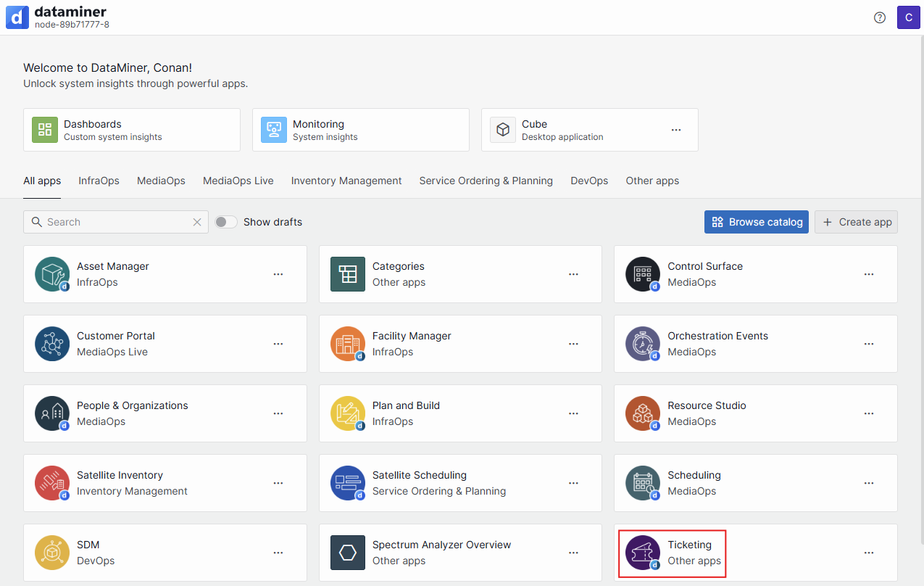This screenshot has width=924, height=586.
Task: Click the Monitoring tile icon
Action: (x=274, y=130)
